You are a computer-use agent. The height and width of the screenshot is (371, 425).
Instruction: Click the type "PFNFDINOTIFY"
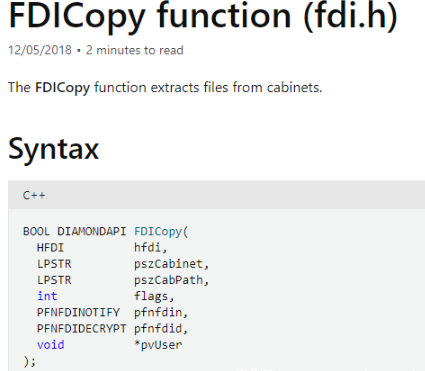point(78,312)
